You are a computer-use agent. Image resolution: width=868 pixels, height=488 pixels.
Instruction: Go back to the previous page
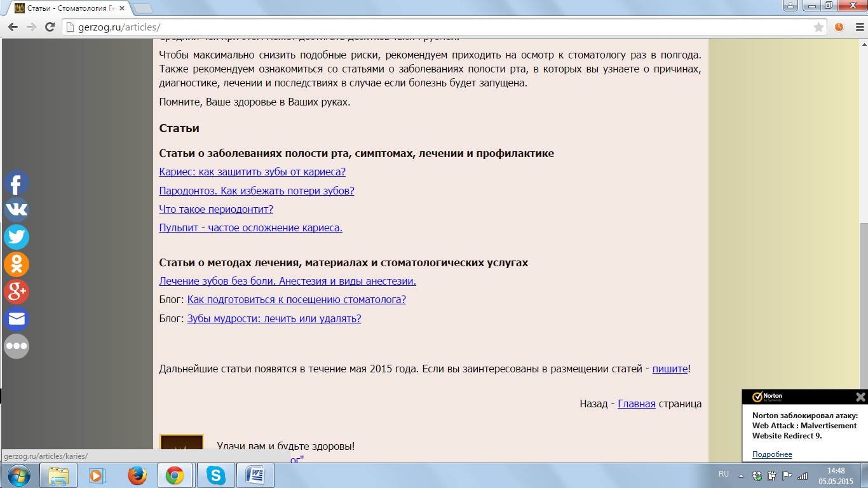[13, 27]
